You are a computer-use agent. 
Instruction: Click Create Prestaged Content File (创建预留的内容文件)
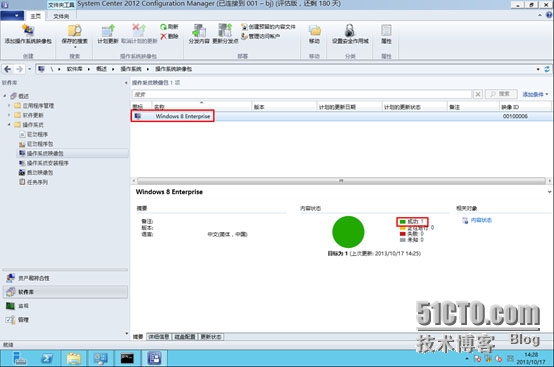pos(269,26)
